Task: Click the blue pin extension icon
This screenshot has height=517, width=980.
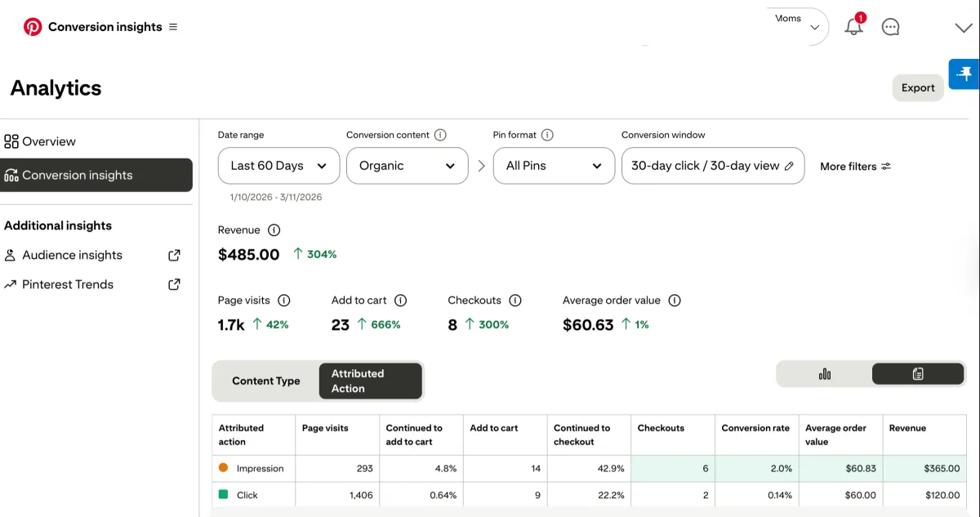Action: (x=965, y=74)
